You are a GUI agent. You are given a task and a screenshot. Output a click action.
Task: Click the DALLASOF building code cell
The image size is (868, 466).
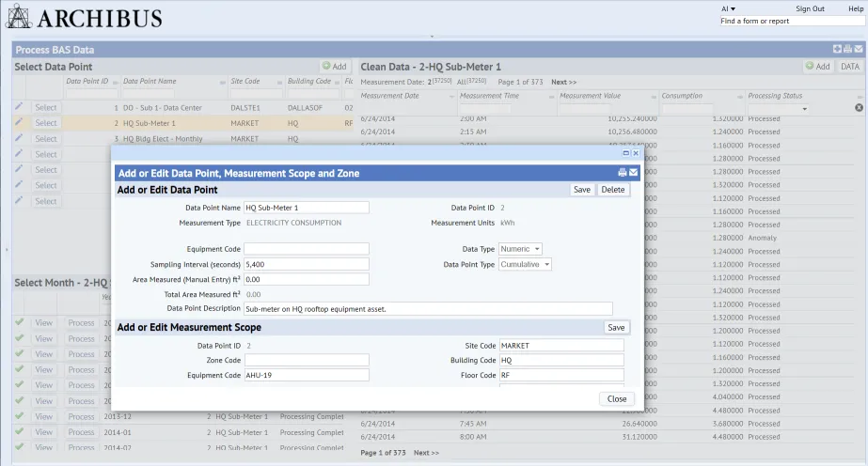[x=305, y=108]
